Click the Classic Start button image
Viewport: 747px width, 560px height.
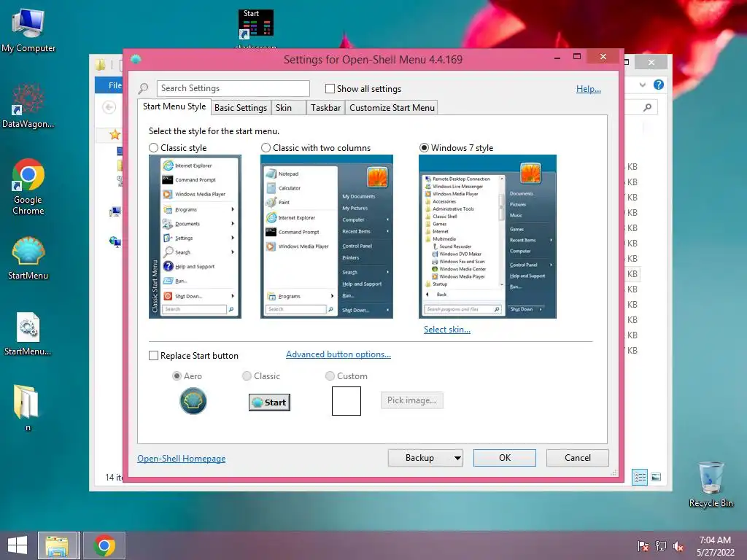click(x=269, y=402)
